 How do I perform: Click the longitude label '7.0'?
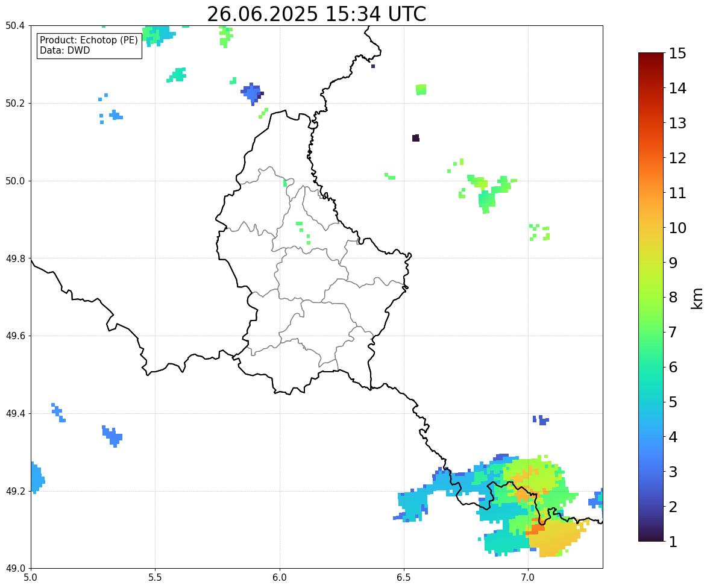tap(528, 578)
